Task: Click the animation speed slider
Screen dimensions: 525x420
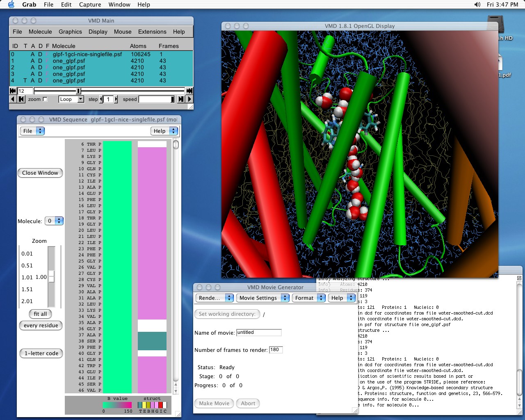Action: click(x=156, y=99)
